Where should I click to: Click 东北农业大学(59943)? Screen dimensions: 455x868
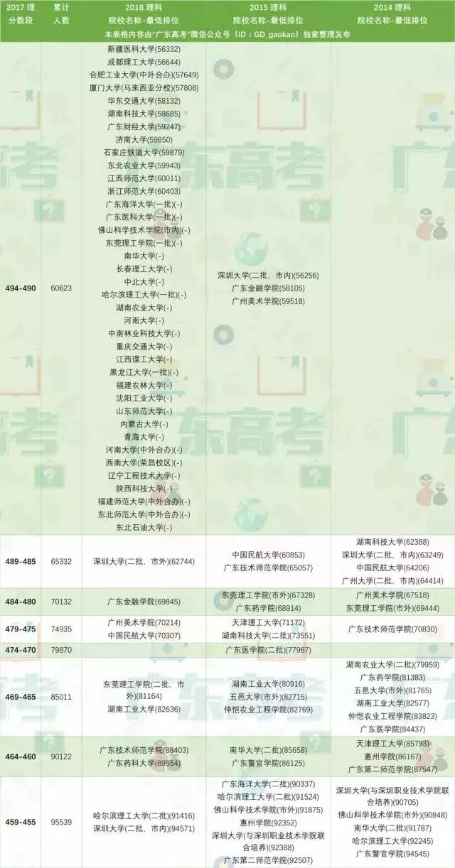coord(144,166)
